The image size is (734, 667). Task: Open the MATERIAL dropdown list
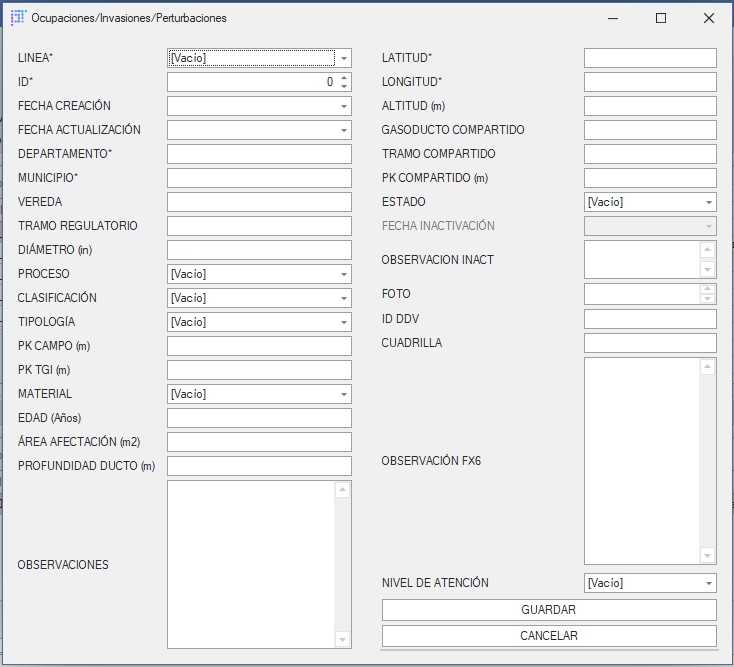[x=344, y=394]
